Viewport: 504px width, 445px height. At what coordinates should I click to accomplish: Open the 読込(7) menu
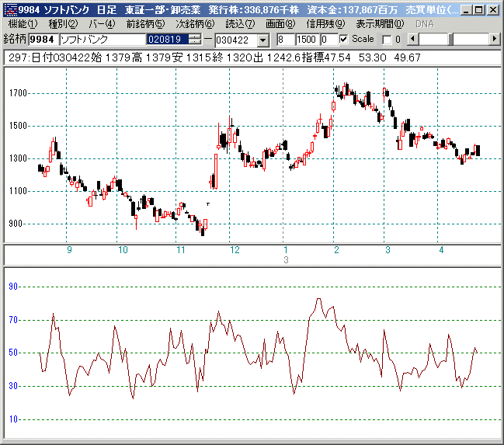pos(240,24)
